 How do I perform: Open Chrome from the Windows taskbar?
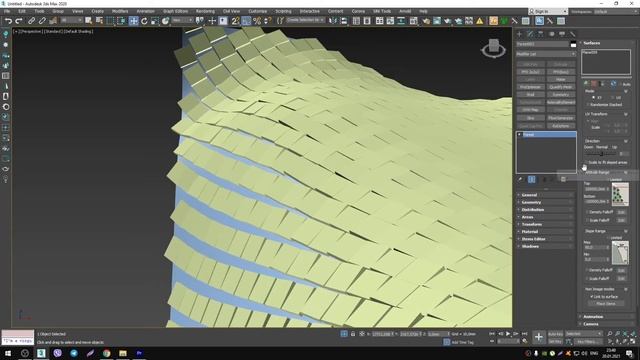click(107, 353)
